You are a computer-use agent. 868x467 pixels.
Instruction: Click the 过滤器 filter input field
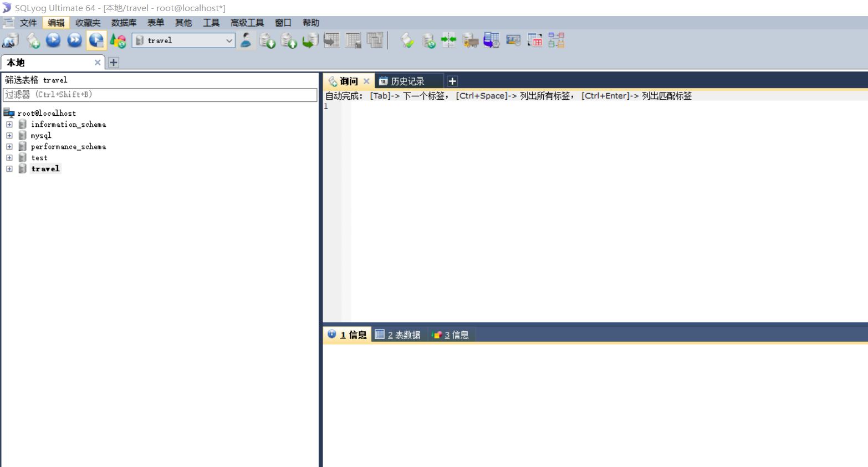[x=160, y=95]
